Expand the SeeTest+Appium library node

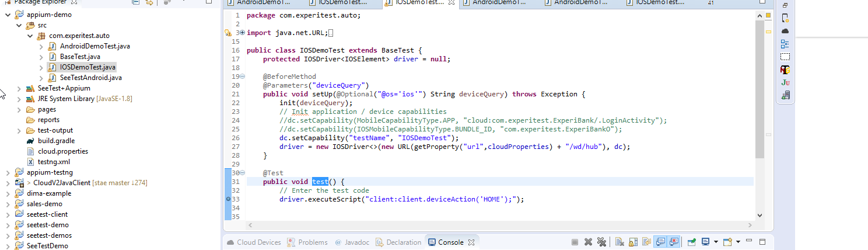click(x=19, y=88)
